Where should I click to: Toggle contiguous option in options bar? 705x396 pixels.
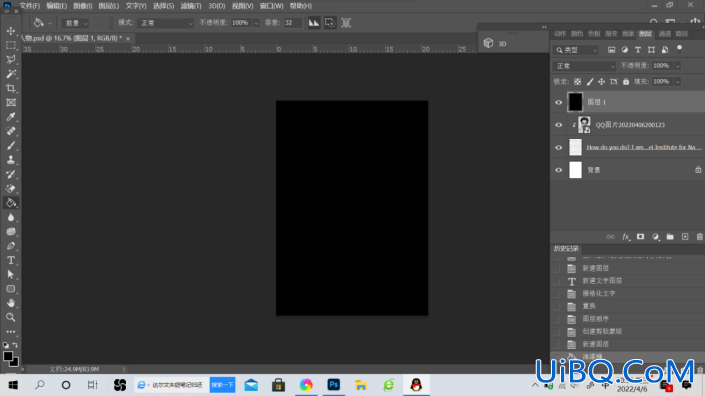[x=330, y=23]
